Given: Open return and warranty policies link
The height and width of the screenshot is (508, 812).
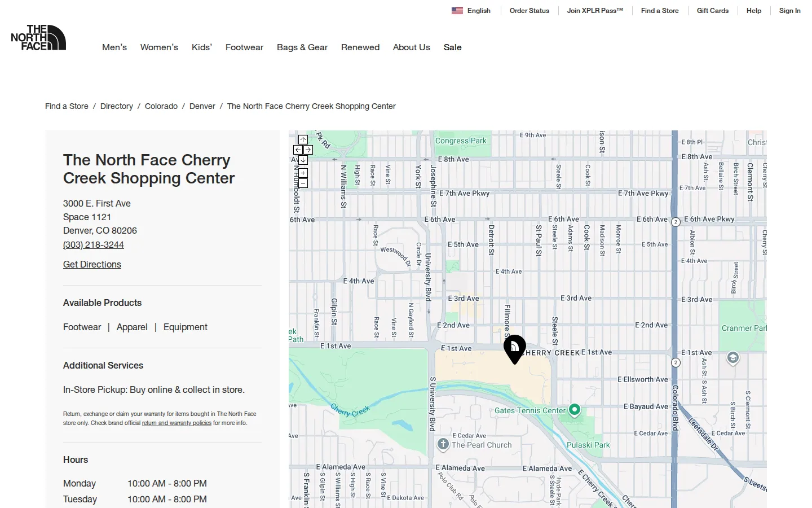Looking at the screenshot, I should 176,423.
